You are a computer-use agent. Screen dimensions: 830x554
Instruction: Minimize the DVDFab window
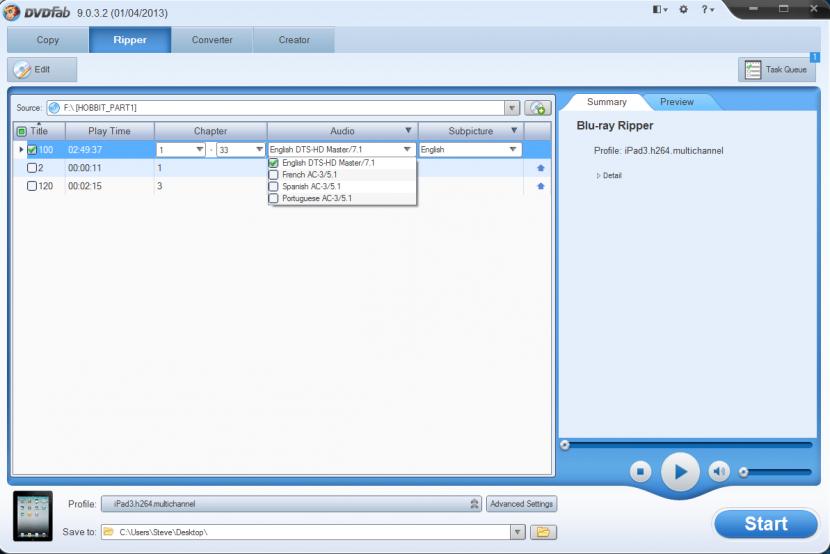(x=753, y=8)
